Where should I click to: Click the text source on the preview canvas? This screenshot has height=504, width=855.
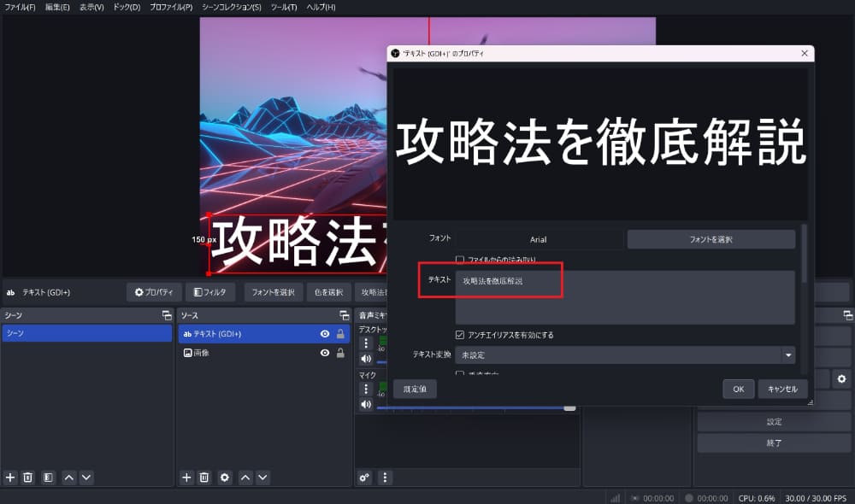298,243
